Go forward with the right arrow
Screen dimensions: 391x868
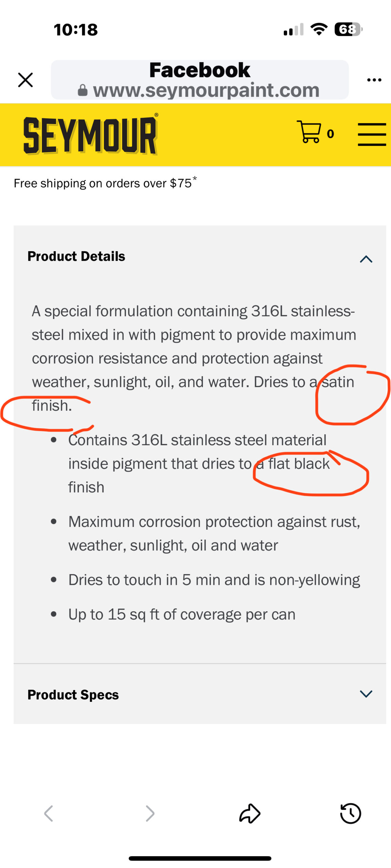[150, 813]
